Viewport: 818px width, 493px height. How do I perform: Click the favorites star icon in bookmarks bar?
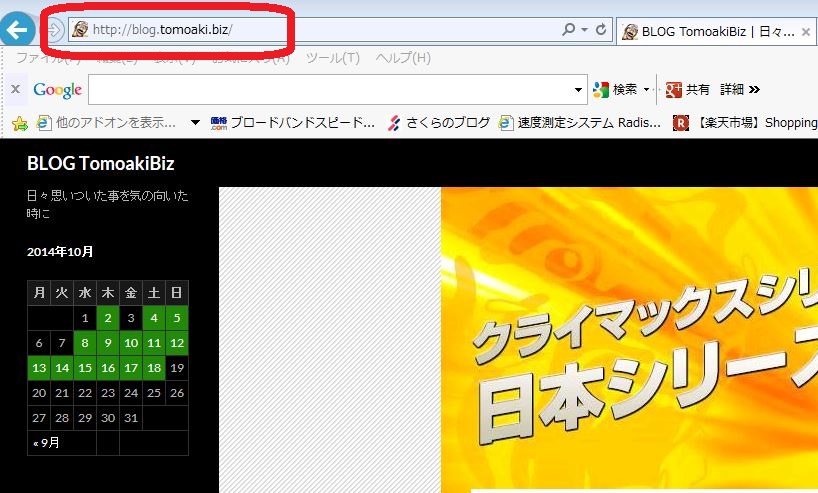coord(18,123)
